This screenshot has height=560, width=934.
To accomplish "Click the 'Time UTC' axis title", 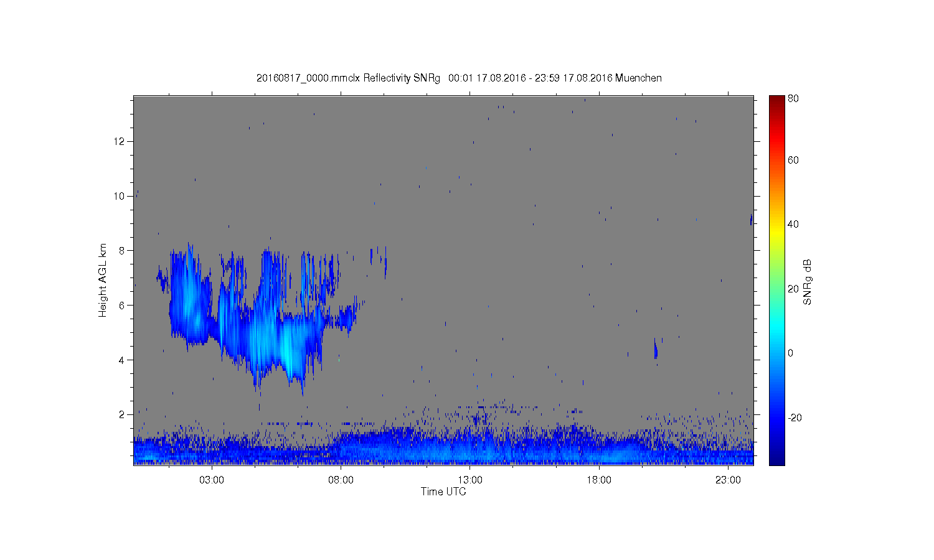I will click(443, 492).
